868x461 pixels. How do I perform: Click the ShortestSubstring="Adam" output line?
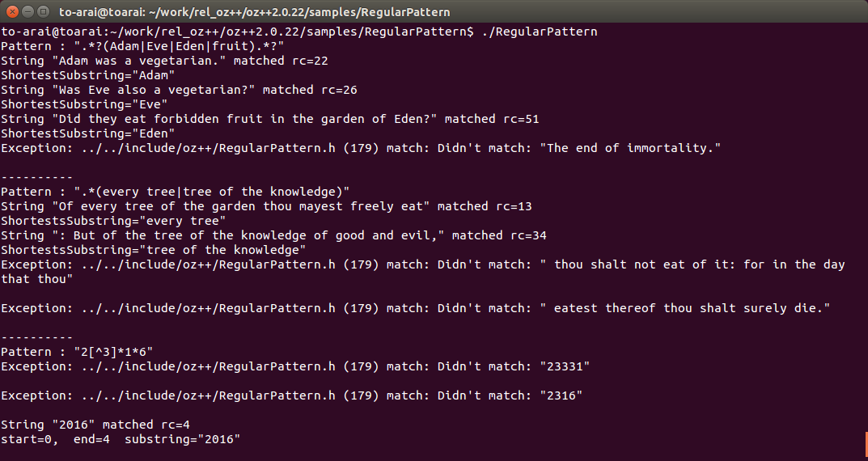(x=88, y=75)
